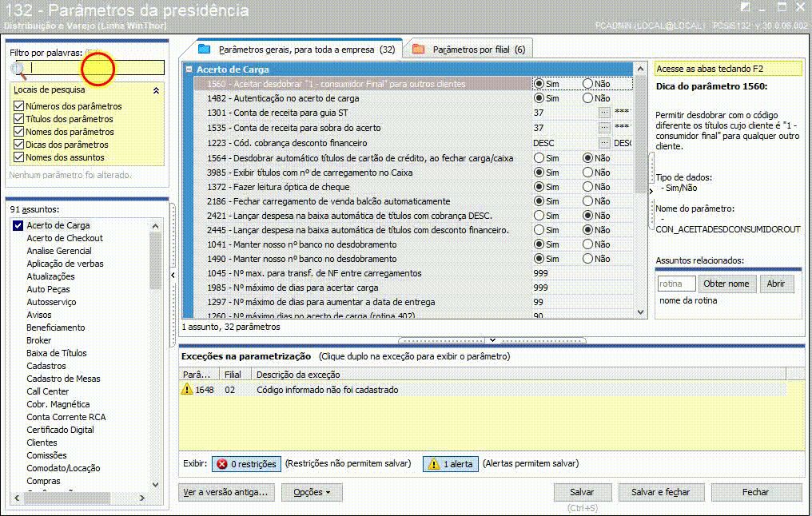Click the Obter nome button
The width and height of the screenshot is (812, 516).
tap(726, 284)
